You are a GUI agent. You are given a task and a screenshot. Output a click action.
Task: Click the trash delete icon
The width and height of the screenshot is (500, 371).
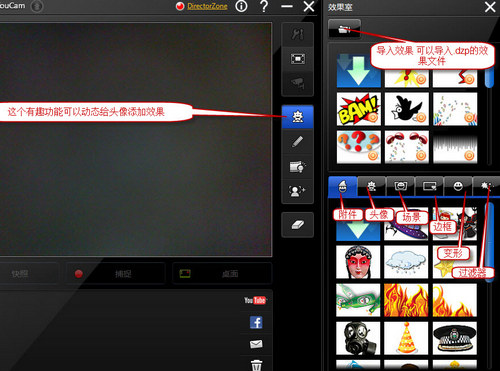tap(256, 365)
